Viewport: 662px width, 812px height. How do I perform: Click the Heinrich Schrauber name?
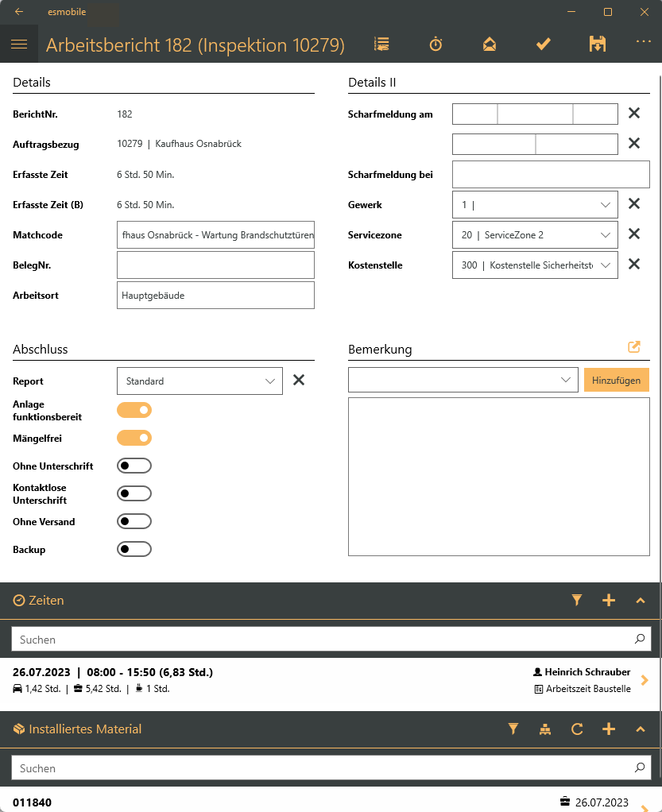coord(587,671)
